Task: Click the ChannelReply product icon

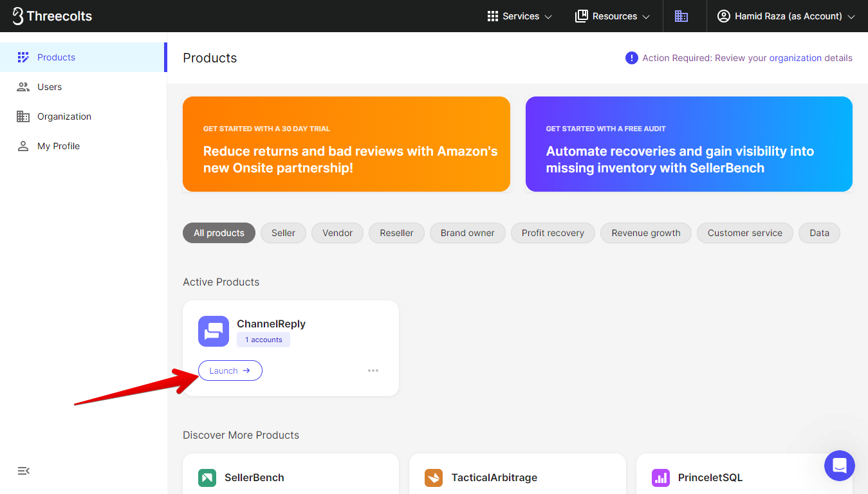Action: 214,331
